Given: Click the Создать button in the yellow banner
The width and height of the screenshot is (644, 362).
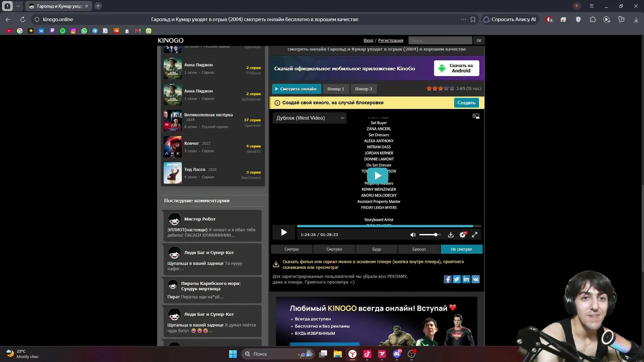Looking at the screenshot, I should click(x=466, y=103).
